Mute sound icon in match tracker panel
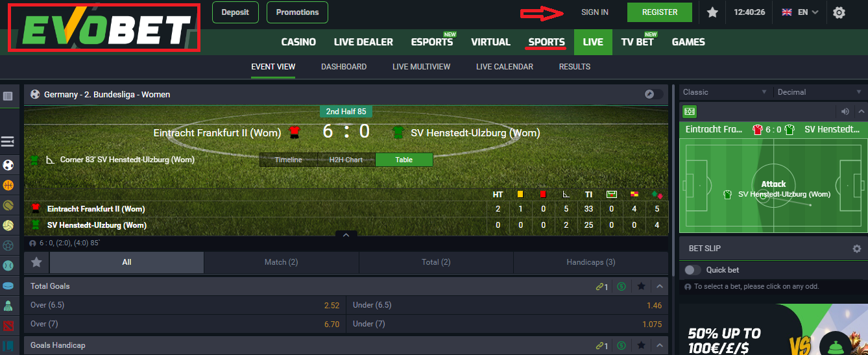The height and width of the screenshot is (355, 868). pyautogui.click(x=845, y=112)
